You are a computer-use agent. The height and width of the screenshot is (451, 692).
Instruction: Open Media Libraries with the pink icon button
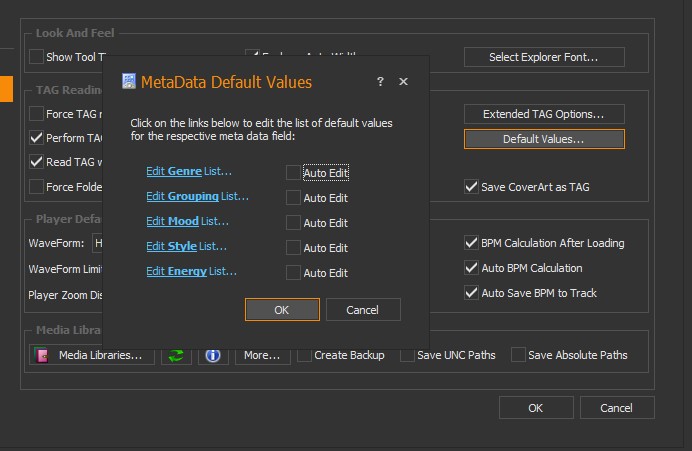point(91,355)
